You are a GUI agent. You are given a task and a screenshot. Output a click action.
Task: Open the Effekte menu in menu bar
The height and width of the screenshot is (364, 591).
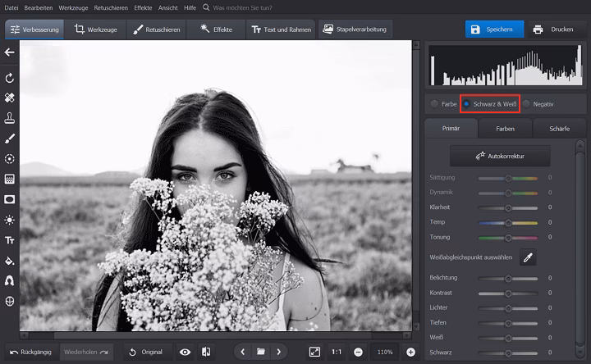coord(143,7)
